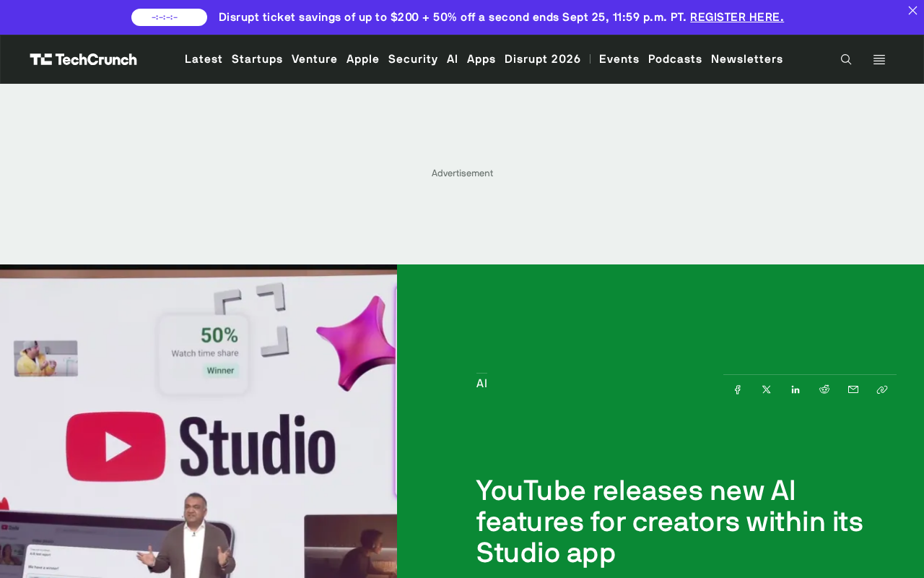This screenshot has height=578, width=924.
Task: Click the Disrupt ticket savings banner text
Action: point(453,17)
